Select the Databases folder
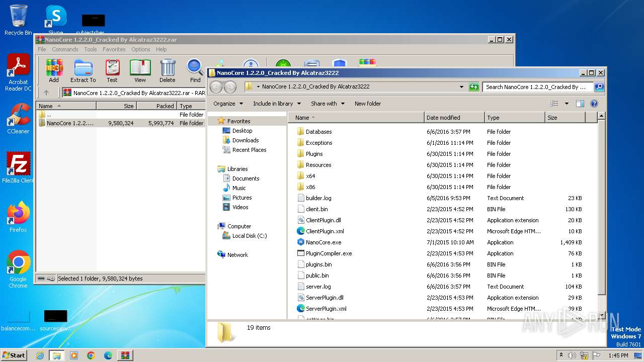Screen dimensions: 644x362 point(318,132)
